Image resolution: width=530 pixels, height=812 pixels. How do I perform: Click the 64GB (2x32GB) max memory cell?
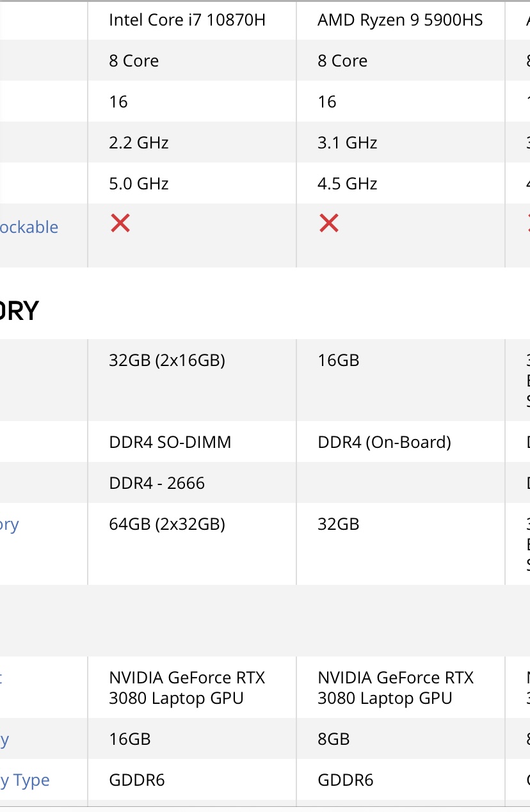pyautogui.click(x=167, y=525)
